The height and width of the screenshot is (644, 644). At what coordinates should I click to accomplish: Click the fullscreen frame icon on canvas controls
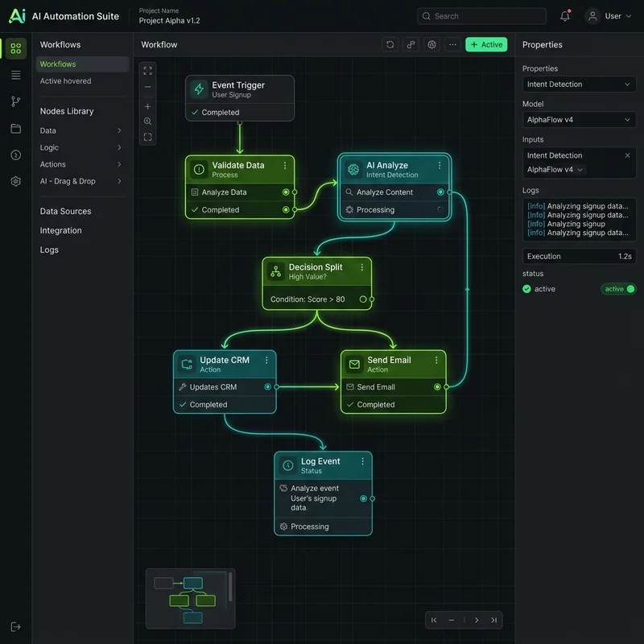[x=148, y=137]
